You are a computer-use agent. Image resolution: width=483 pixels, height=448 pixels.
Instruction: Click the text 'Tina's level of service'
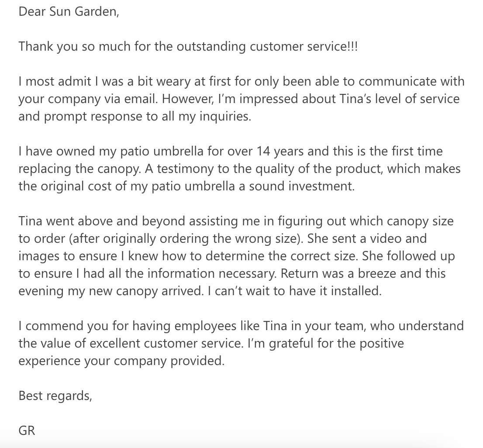pos(400,99)
